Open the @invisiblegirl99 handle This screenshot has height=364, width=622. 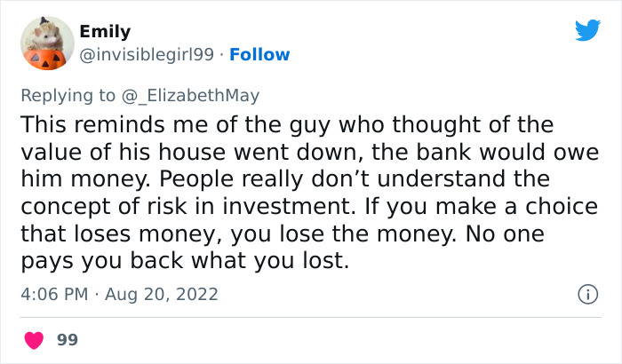tap(147, 54)
